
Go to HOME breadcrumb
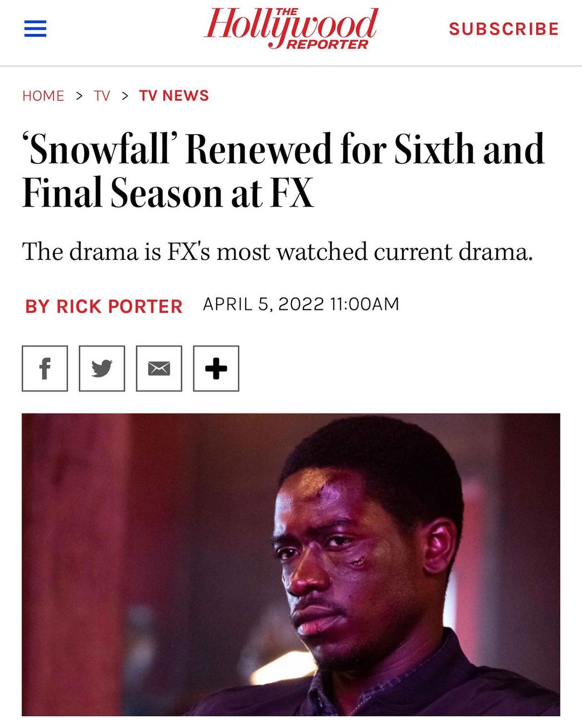(x=43, y=96)
